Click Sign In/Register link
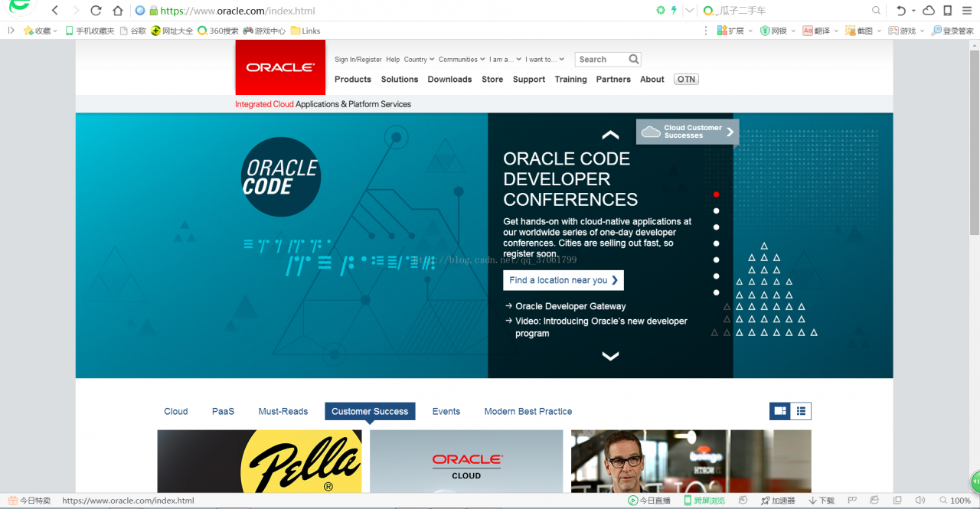The width and height of the screenshot is (980, 509). [x=358, y=60]
